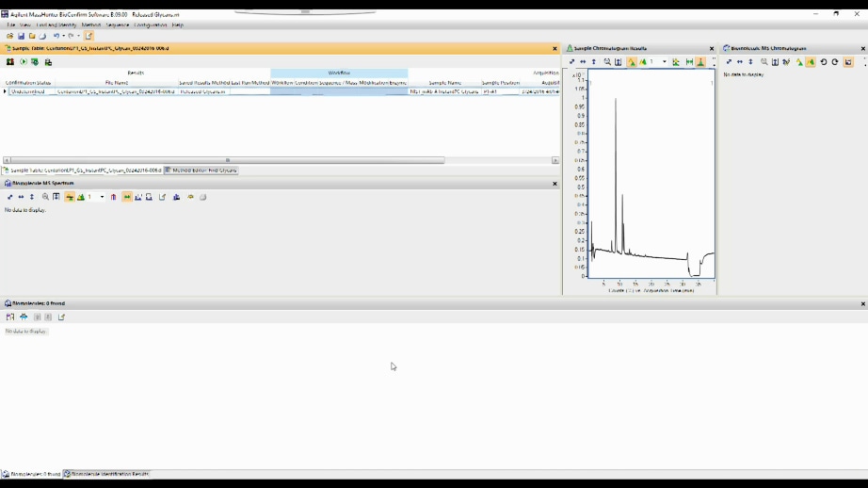Screen dimensions: 868x488
Task: Click the Save icon in main toolbar
Action: tap(21, 36)
